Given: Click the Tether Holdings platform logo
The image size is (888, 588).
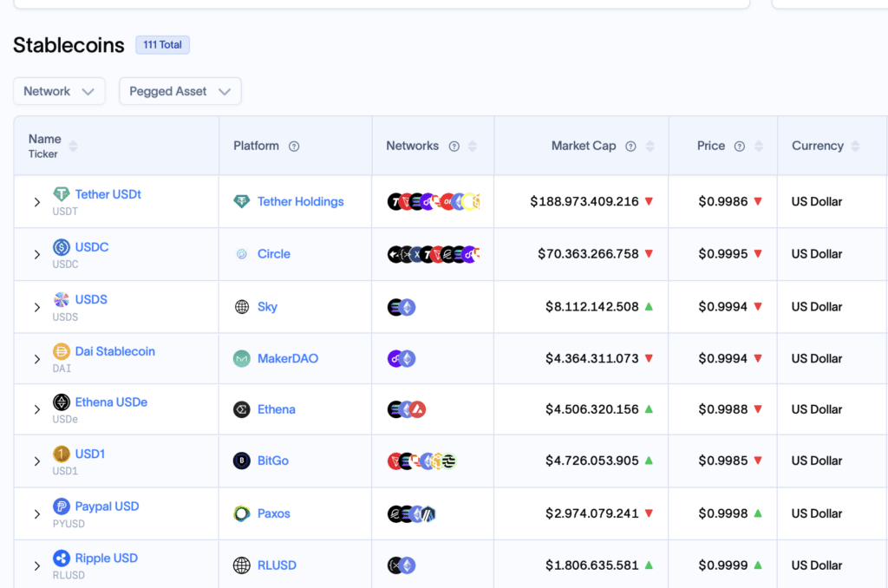Looking at the screenshot, I should tap(242, 201).
